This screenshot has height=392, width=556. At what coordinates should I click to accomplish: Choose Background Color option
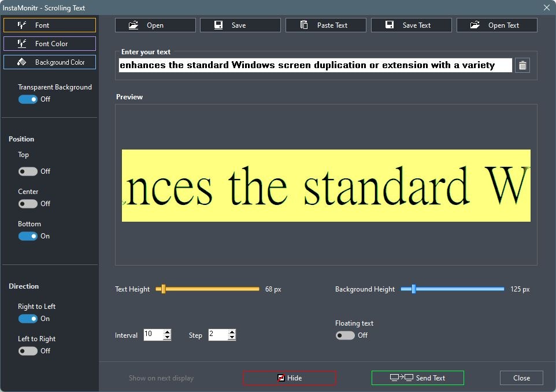[50, 62]
